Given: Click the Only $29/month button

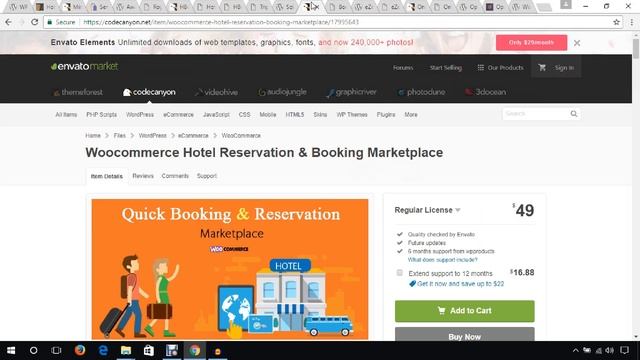Looking at the screenshot, I should 531,42.
